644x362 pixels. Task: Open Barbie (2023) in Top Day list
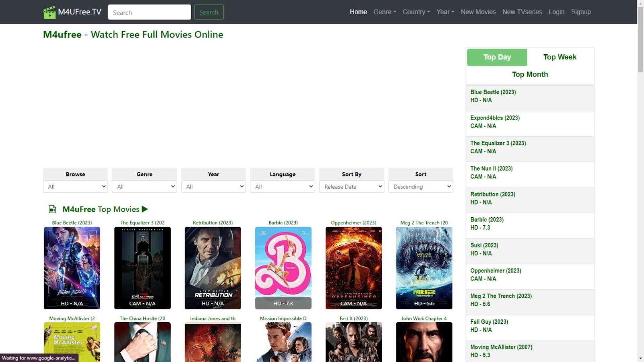click(x=487, y=220)
